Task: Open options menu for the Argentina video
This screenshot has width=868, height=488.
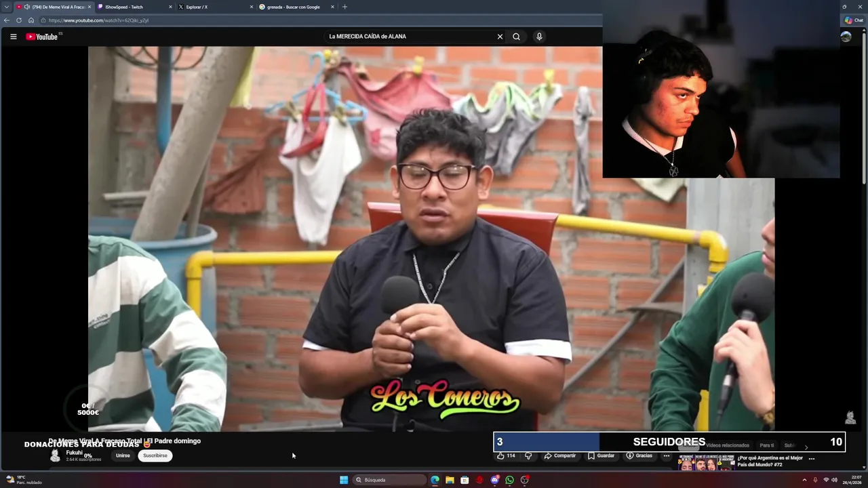Action: pyautogui.click(x=812, y=459)
